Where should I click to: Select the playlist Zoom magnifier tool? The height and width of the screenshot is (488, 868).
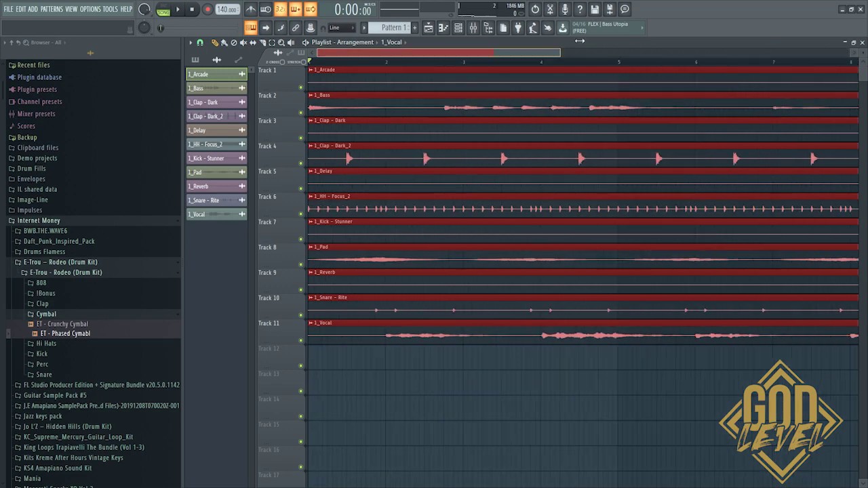coord(281,43)
